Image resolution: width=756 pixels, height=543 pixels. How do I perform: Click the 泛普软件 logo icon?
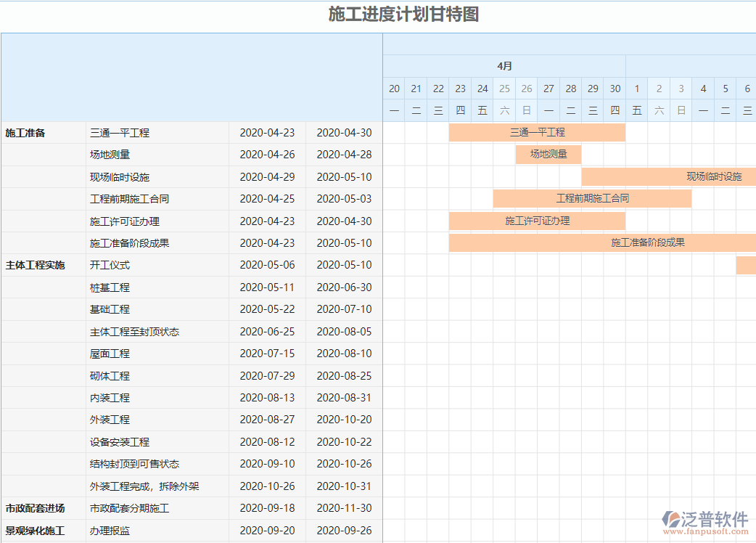pyautogui.click(x=670, y=518)
